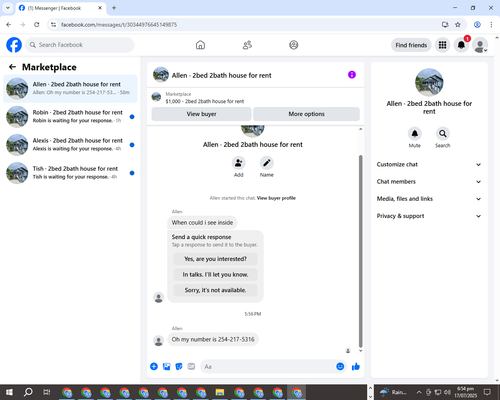500x400 pixels.
Task: Show hidden system tray icons
Action: pos(419,392)
